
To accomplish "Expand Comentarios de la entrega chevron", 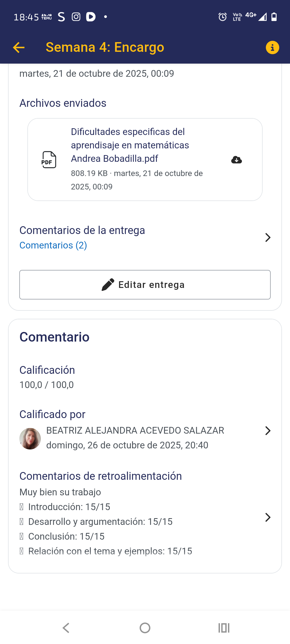I will click(268, 237).
